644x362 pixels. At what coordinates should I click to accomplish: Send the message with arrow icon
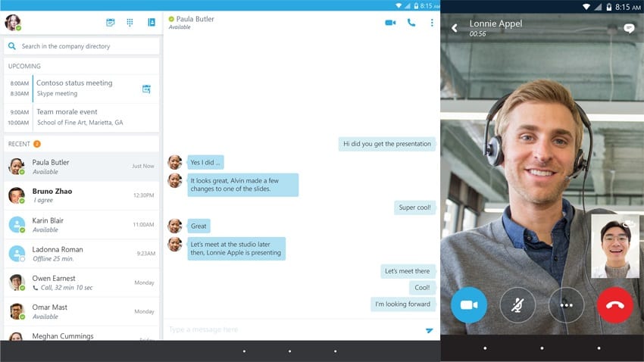429,330
